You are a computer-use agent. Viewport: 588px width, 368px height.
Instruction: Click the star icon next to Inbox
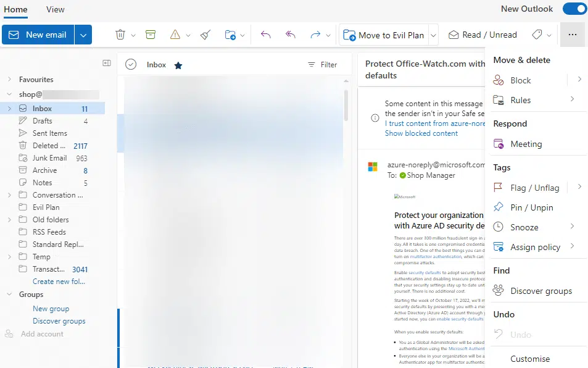point(178,65)
